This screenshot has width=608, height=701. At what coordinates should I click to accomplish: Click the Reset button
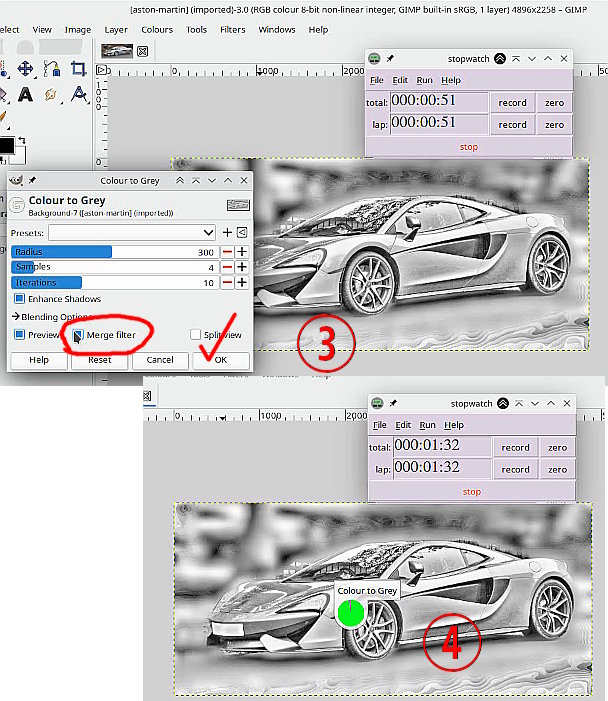[100, 360]
